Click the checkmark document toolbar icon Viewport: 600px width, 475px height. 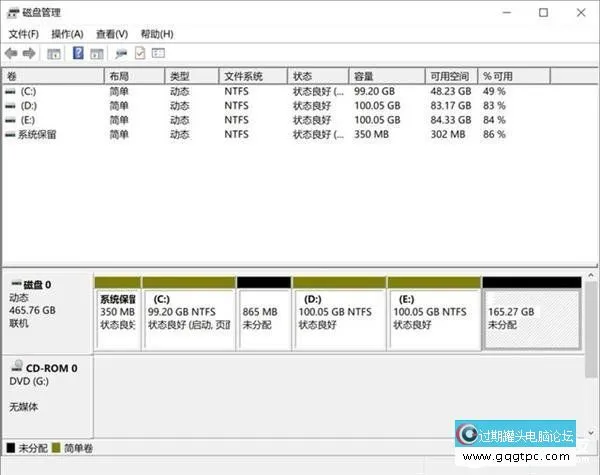(140, 53)
